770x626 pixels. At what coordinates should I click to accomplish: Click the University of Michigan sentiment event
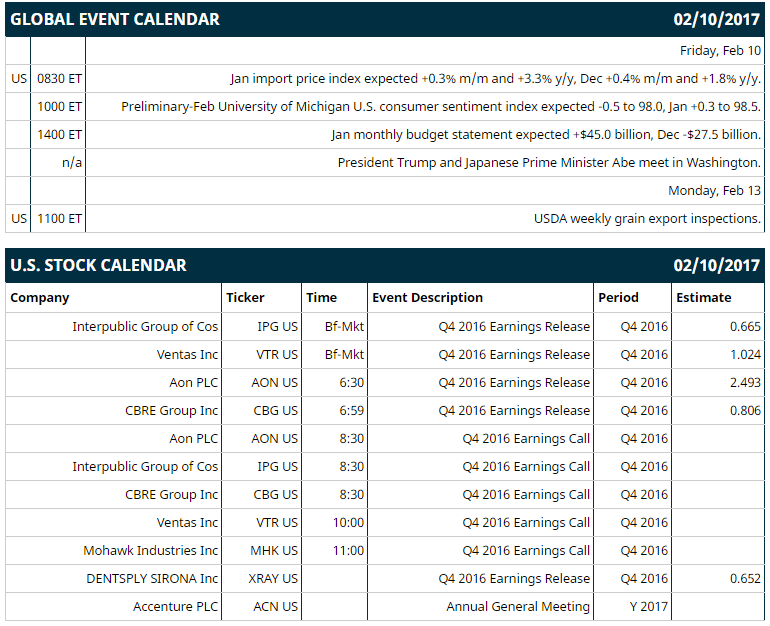tap(440, 107)
